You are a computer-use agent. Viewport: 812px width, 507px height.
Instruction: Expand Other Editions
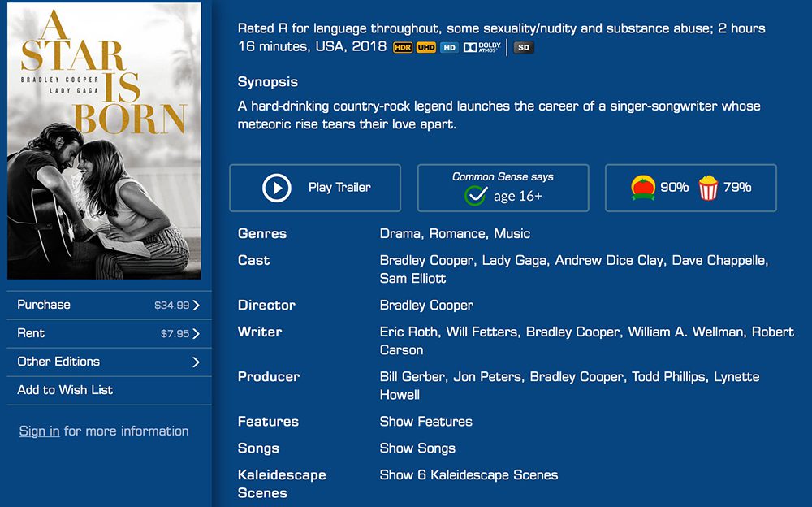109,362
